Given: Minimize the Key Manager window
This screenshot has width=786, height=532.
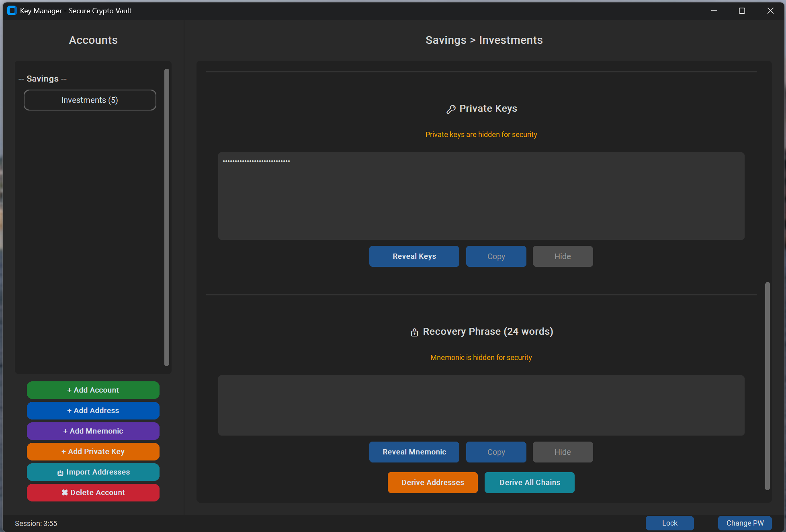Looking at the screenshot, I should [x=714, y=11].
